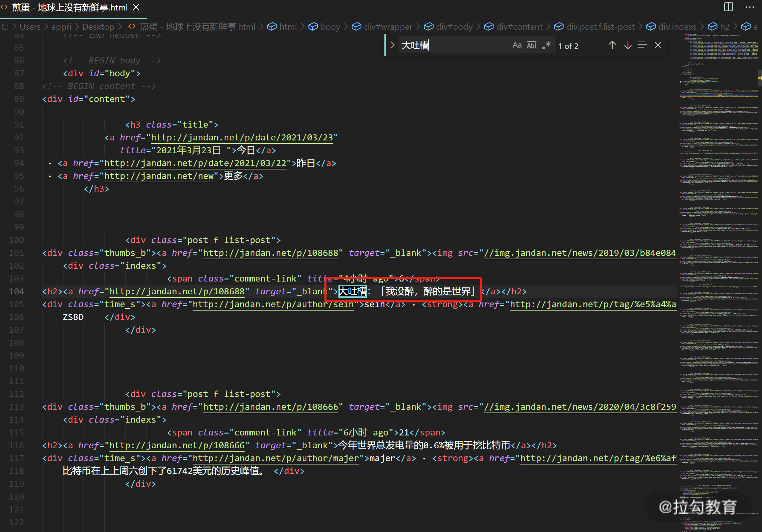The height and width of the screenshot is (532, 762).
Task: Toggle Match Case in find widget
Action: click(x=517, y=45)
